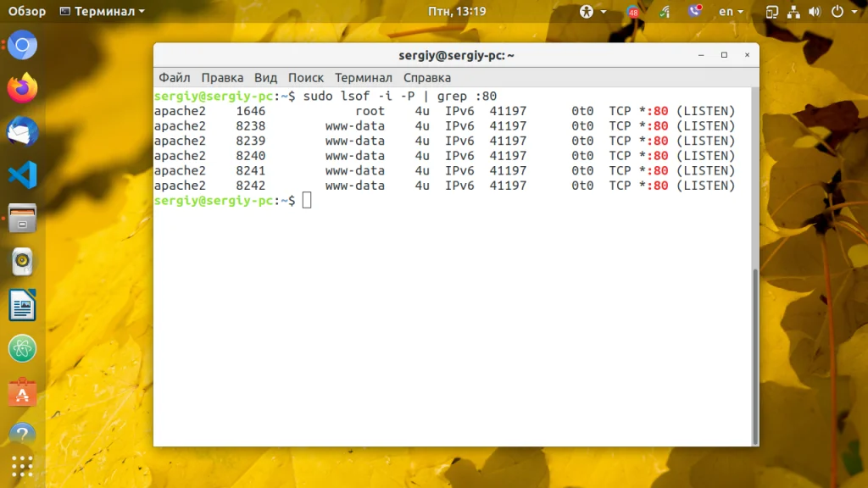Viewport: 868px width, 488px height.
Task: Launch Firefox from the dock
Action: point(22,88)
